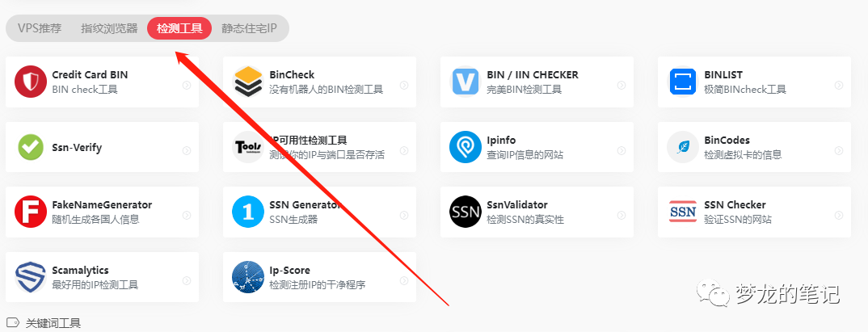Image resolution: width=868 pixels, height=332 pixels.
Task: Open the Ipinfo location pin icon
Action: [x=466, y=147]
